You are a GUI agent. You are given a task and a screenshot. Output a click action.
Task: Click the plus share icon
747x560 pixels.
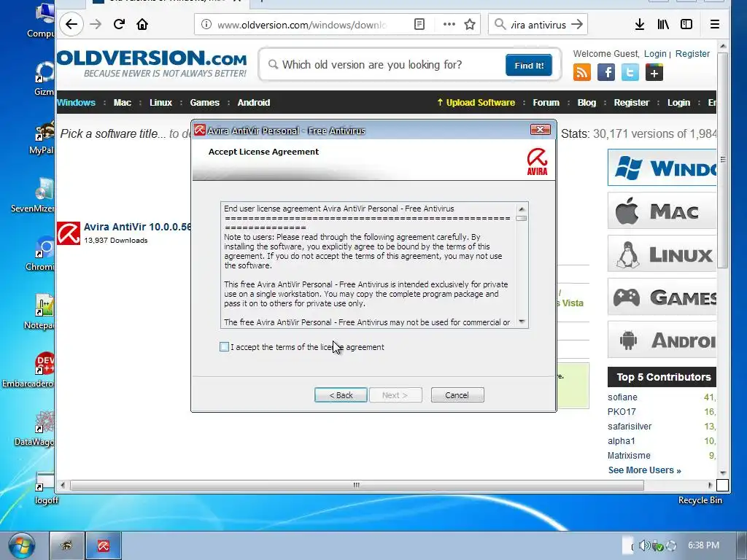(x=654, y=72)
